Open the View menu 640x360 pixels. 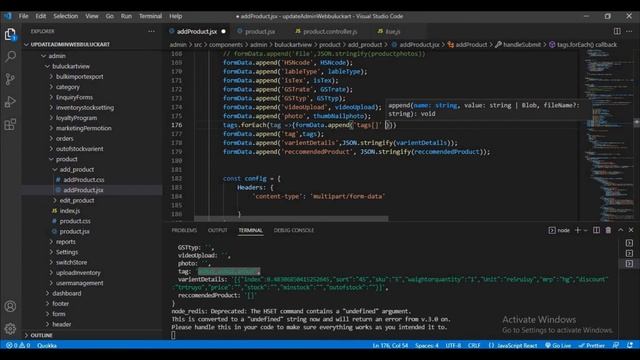coord(92,16)
